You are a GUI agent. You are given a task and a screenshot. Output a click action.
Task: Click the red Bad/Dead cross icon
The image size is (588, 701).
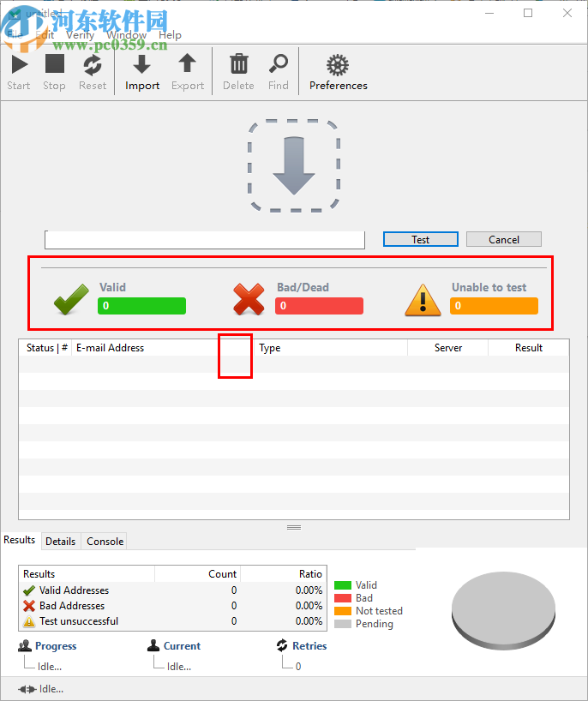point(249,299)
